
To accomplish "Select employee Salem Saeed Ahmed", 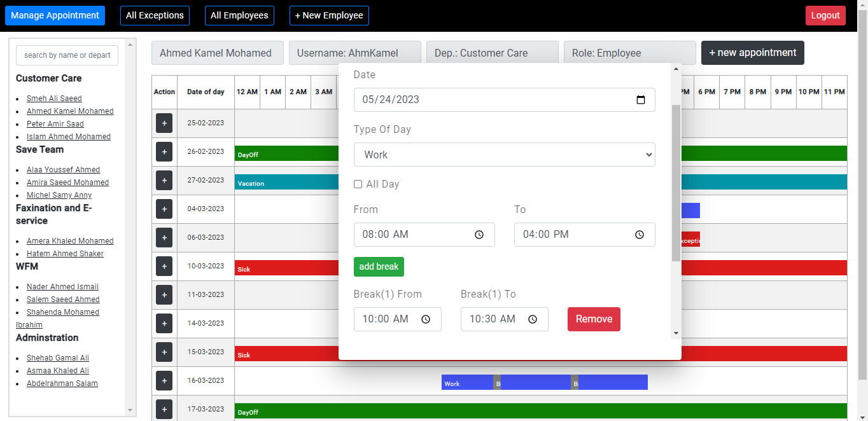I will click(63, 300).
